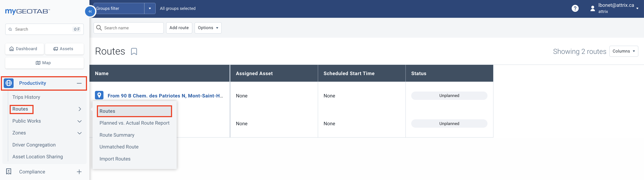Bookmark the Routes page

pyautogui.click(x=134, y=51)
